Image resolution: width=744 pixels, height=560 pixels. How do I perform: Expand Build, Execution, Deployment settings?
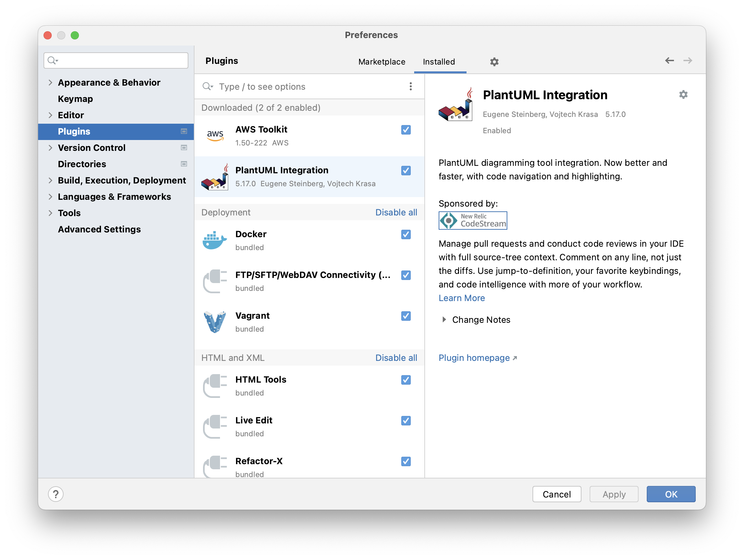point(121,180)
